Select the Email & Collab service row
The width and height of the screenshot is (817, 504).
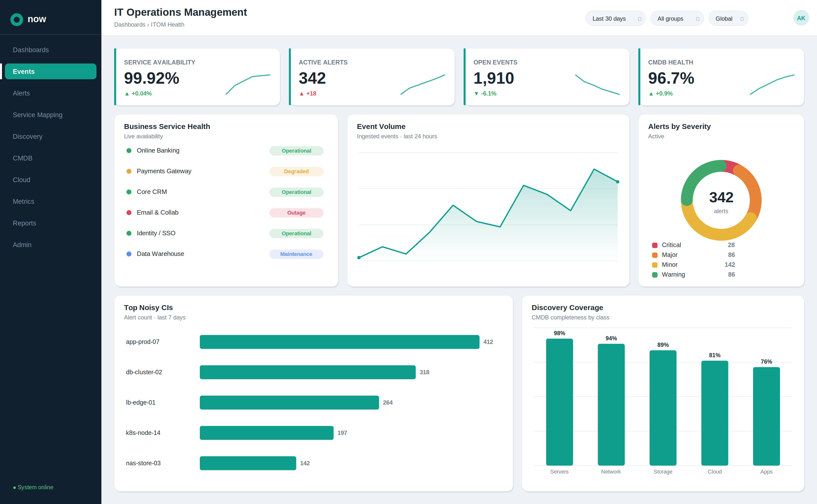tap(225, 213)
